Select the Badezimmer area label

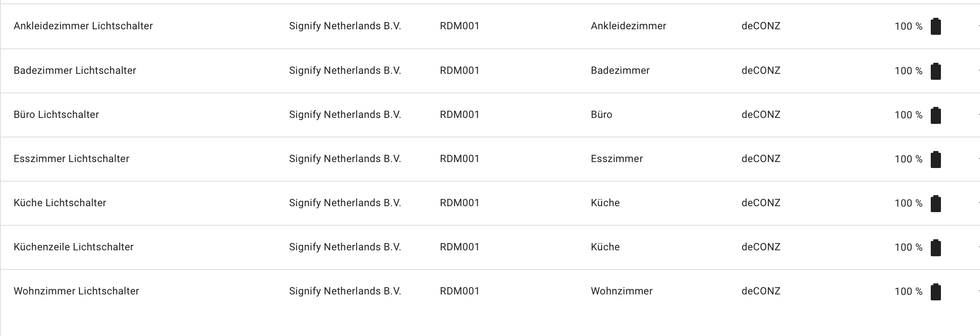coord(620,70)
